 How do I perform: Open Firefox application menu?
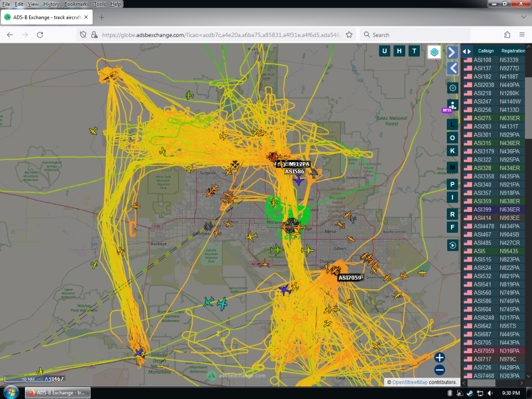coord(522,35)
